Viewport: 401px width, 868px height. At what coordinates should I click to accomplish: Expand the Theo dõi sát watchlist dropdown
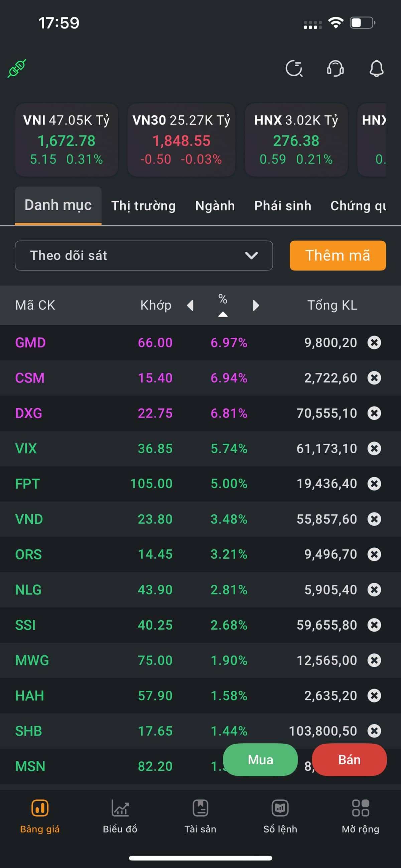point(144,255)
